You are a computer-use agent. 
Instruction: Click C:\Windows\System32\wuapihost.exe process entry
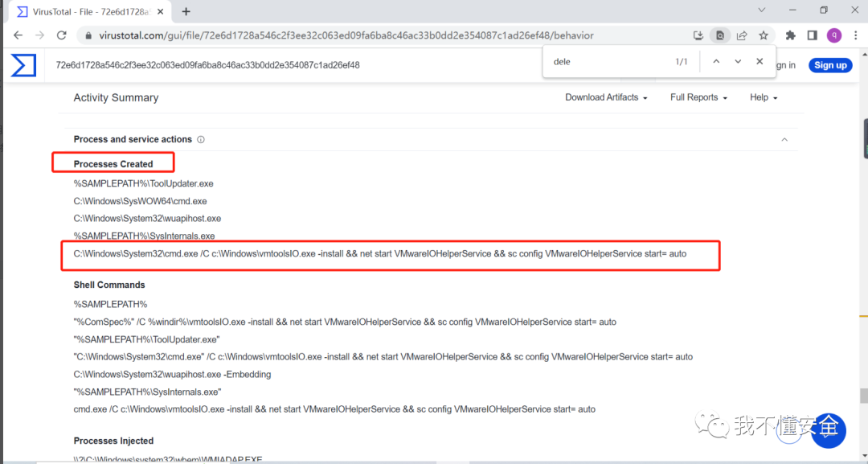[147, 219]
